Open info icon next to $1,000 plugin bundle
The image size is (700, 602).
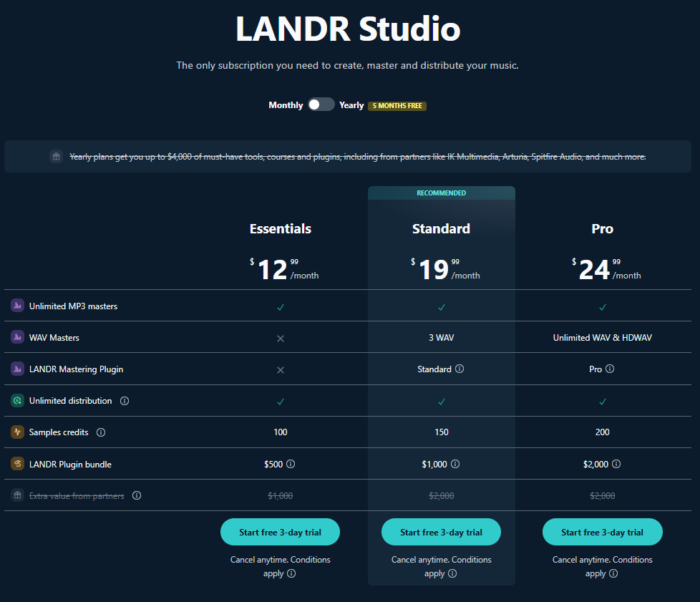tap(455, 464)
